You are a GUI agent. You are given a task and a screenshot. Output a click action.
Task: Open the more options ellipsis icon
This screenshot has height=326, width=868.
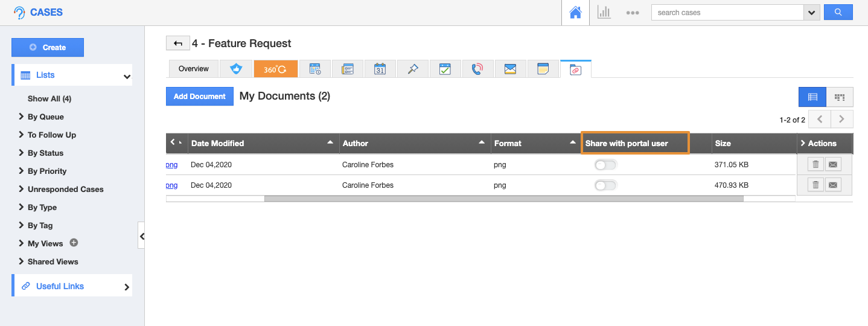click(x=632, y=12)
